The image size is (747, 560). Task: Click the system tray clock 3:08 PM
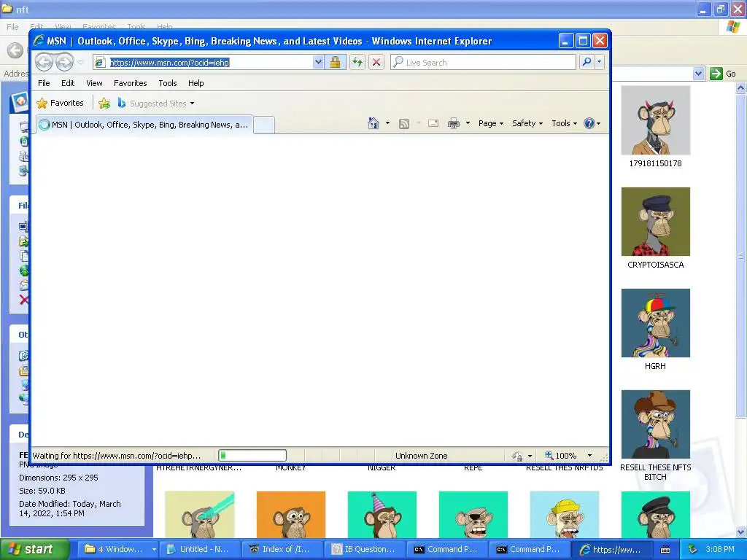coord(719,549)
